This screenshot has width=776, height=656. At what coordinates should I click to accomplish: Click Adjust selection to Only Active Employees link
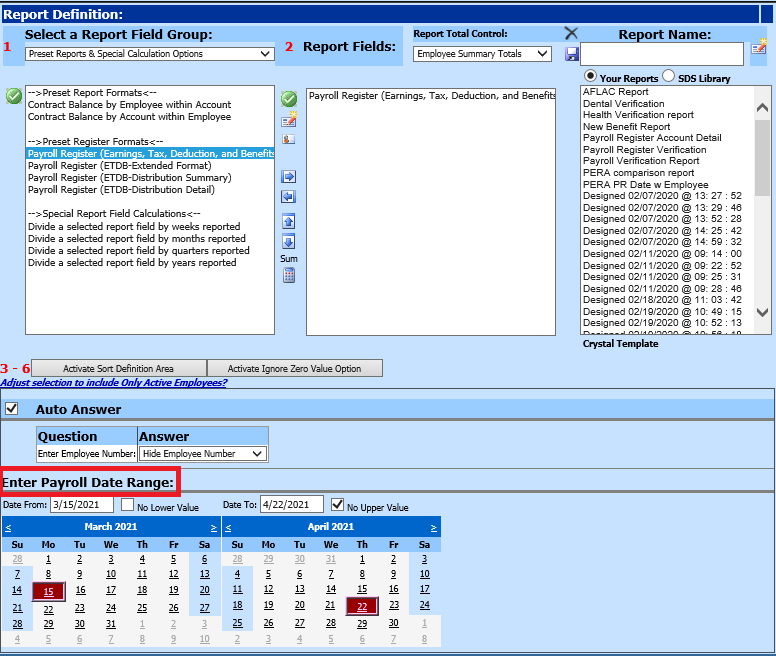[113, 382]
